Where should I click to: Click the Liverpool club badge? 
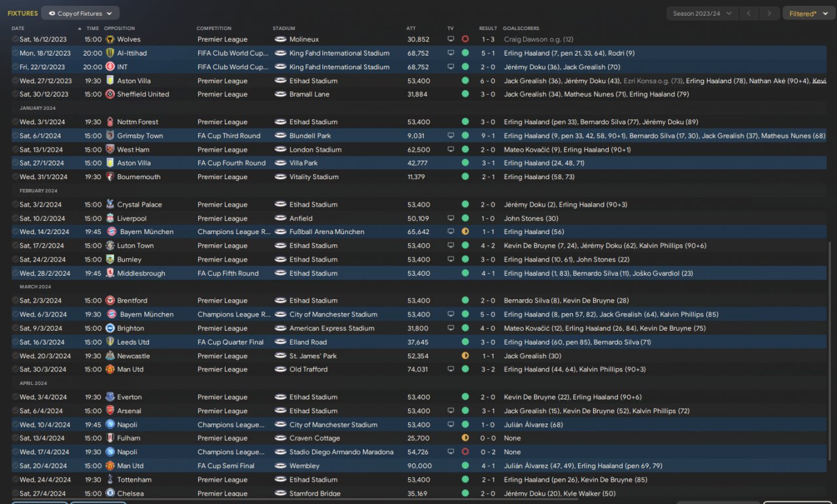(x=110, y=218)
